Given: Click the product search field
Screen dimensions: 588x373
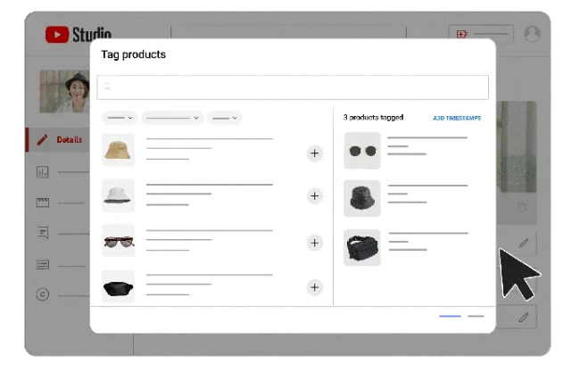Looking at the screenshot, I should click(293, 87).
